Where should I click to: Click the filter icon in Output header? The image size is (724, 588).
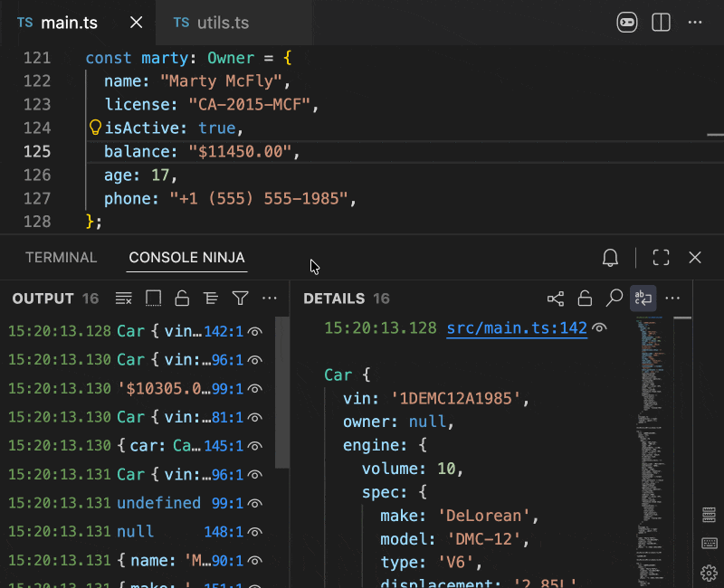click(240, 298)
